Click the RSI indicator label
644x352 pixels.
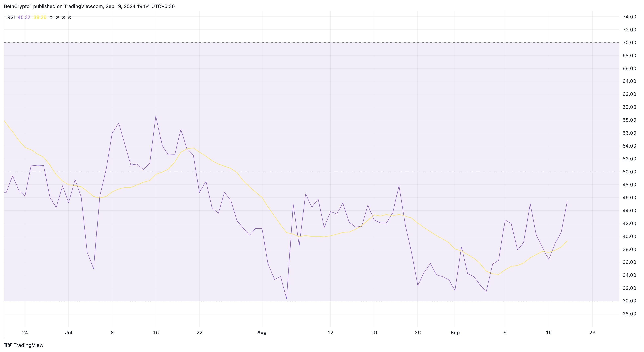point(11,17)
